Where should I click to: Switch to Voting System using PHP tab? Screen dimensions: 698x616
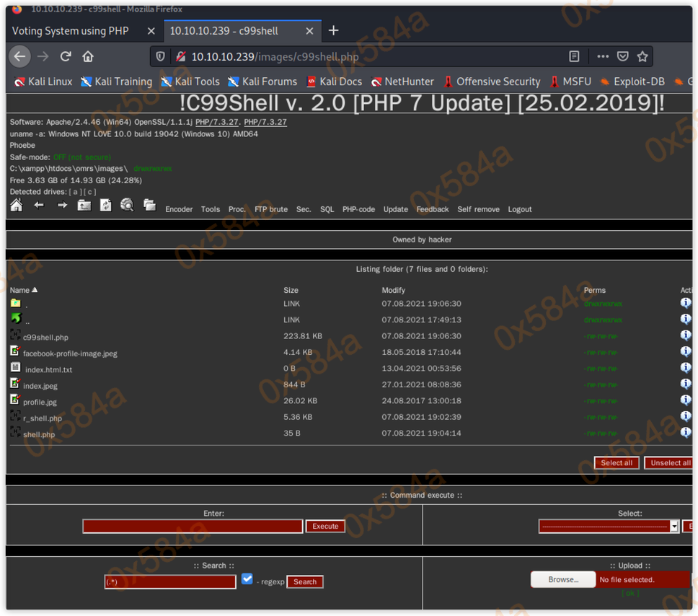click(71, 31)
